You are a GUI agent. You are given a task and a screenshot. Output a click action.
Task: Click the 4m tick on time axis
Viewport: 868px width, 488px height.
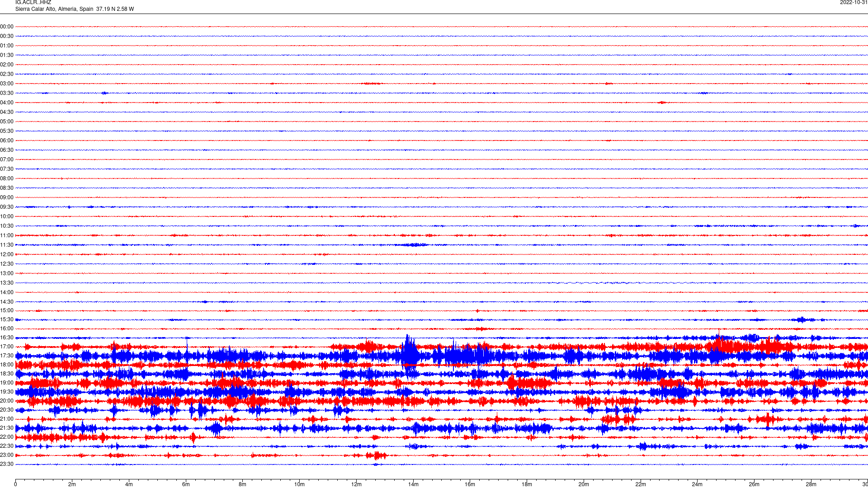[x=129, y=484]
